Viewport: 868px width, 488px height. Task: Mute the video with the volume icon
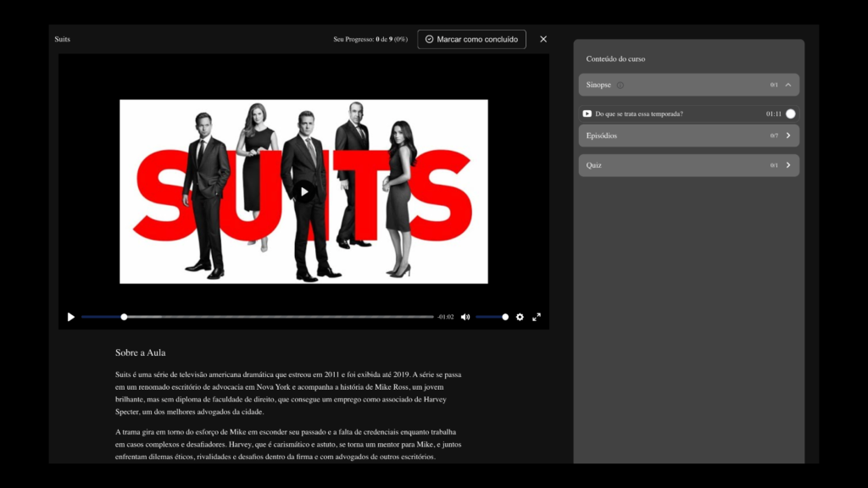[x=465, y=316]
